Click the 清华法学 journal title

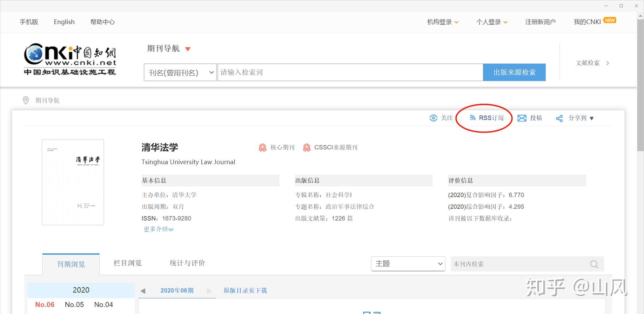[x=160, y=148]
